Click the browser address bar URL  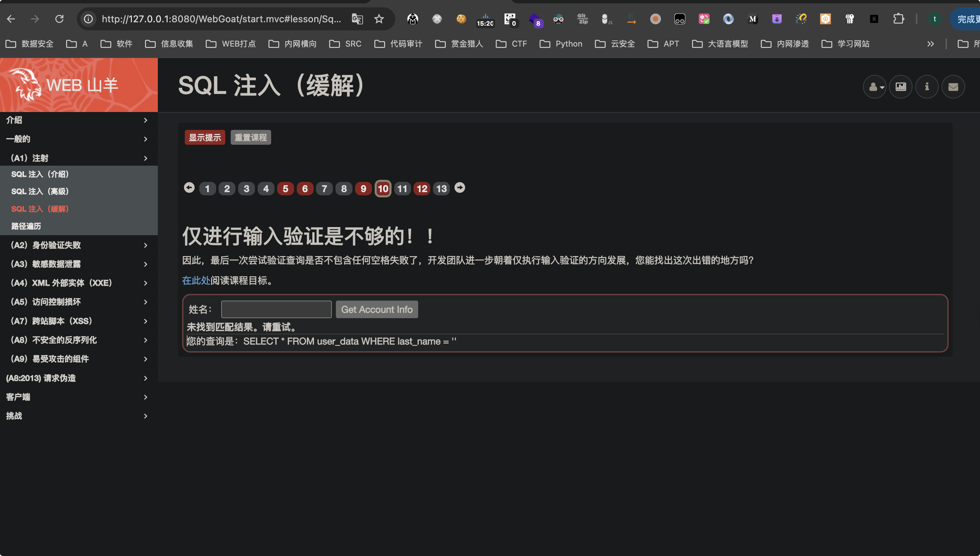[x=221, y=19]
